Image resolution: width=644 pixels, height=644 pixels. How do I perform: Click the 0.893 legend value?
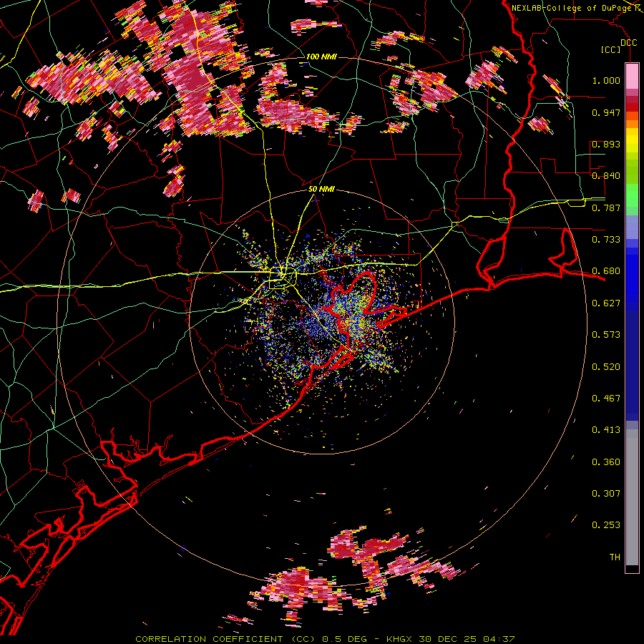coord(606,144)
